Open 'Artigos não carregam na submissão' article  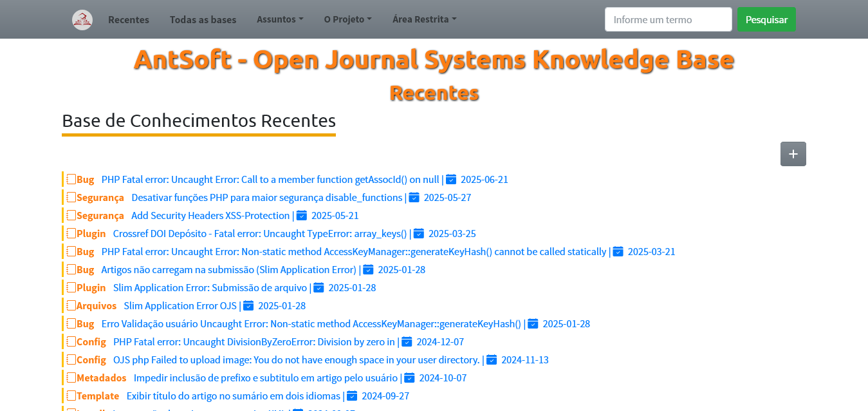(229, 269)
